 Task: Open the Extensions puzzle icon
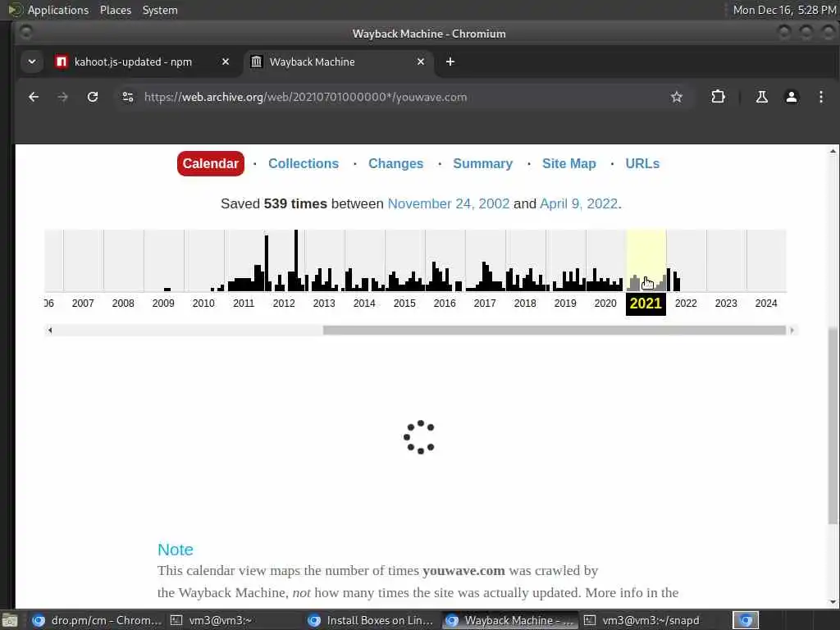pyautogui.click(x=718, y=97)
